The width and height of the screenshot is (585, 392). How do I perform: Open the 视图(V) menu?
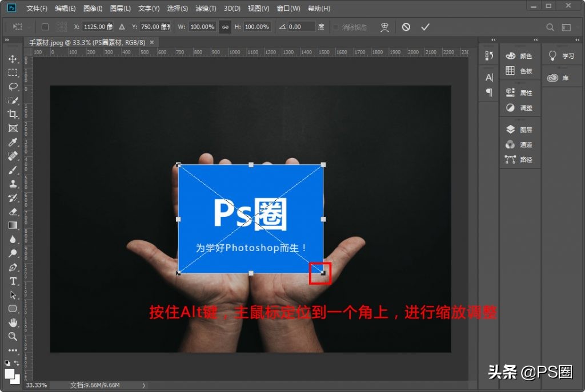pyautogui.click(x=259, y=8)
